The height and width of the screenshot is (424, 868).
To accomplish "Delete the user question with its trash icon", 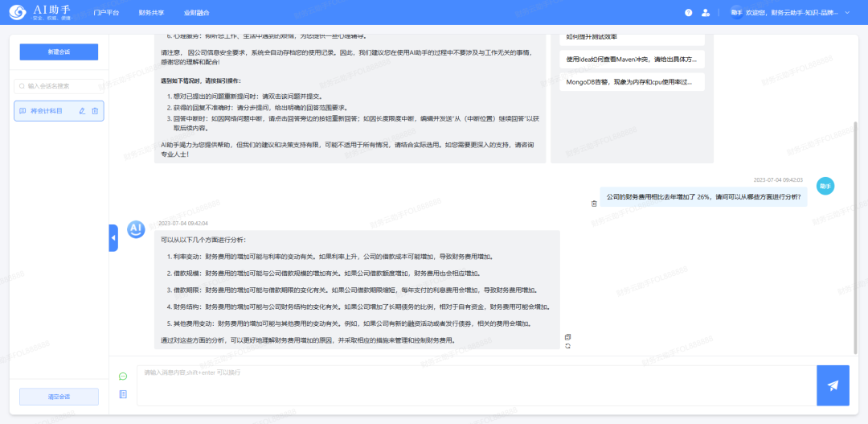I will [594, 204].
